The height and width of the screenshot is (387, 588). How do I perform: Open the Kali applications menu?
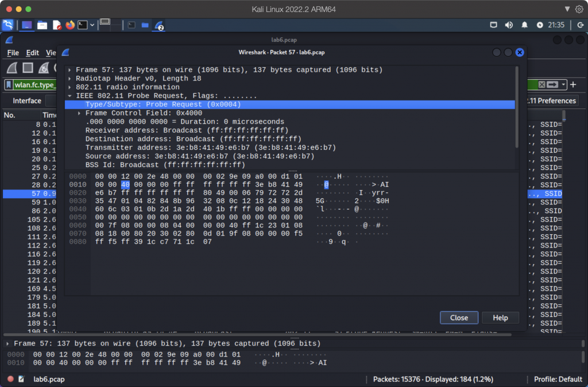pyautogui.click(x=7, y=25)
